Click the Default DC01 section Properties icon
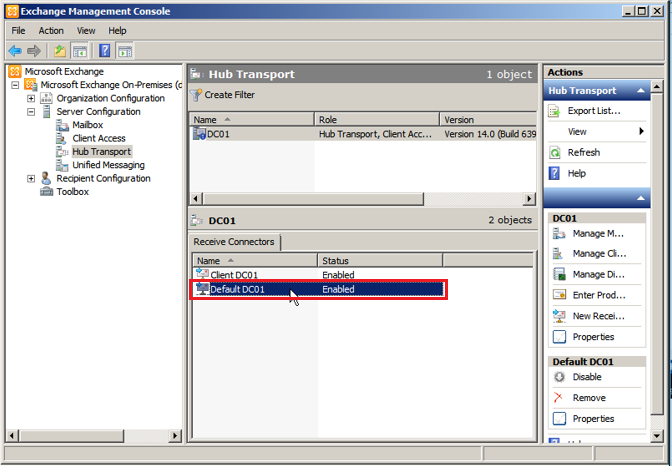The width and height of the screenshot is (672, 466). [x=559, y=418]
